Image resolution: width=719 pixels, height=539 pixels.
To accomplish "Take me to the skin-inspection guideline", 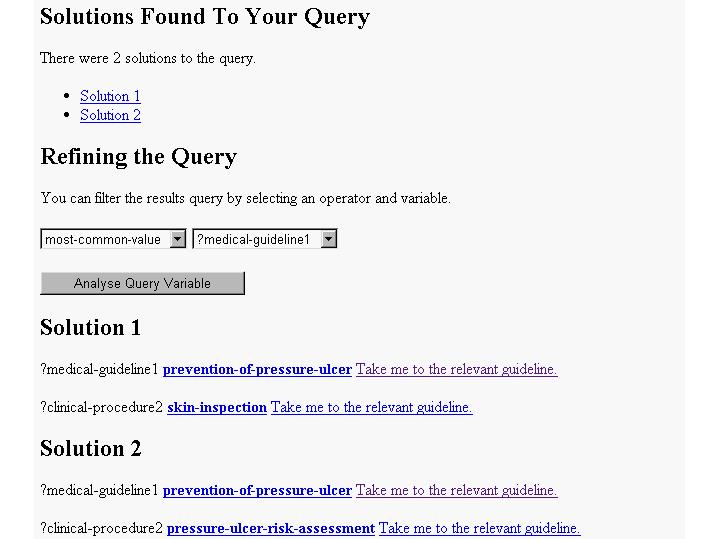I will tap(371, 407).
